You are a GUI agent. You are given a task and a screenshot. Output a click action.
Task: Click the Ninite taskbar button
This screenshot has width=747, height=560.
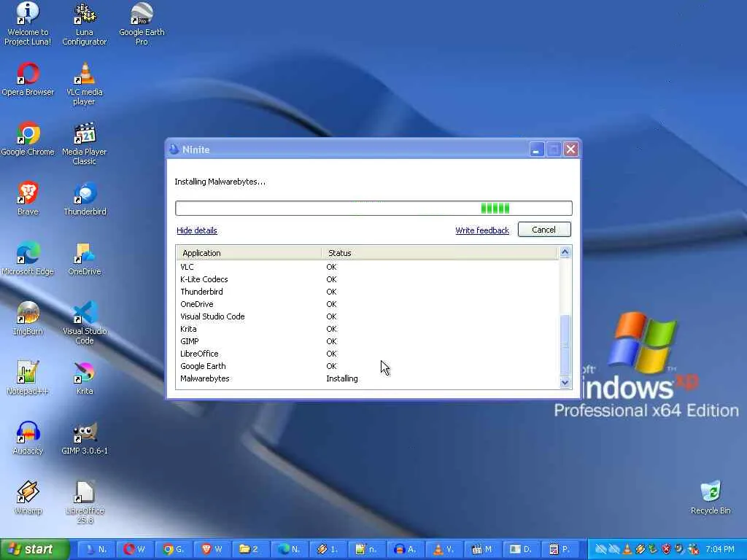pyautogui.click(x=96, y=550)
